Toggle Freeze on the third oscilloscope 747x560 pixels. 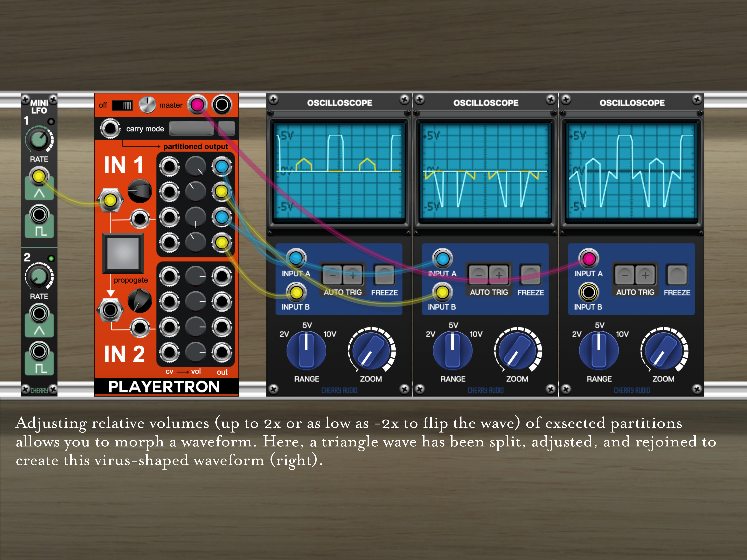tap(677, 275)
